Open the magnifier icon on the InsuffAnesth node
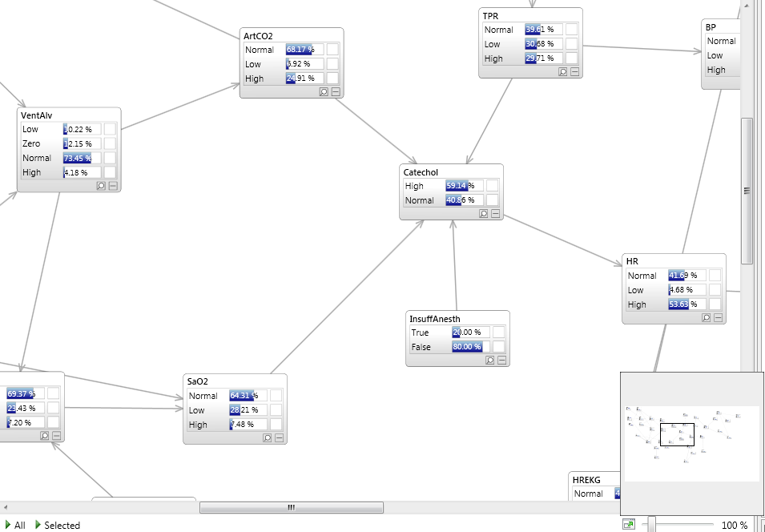 (489, 361)
